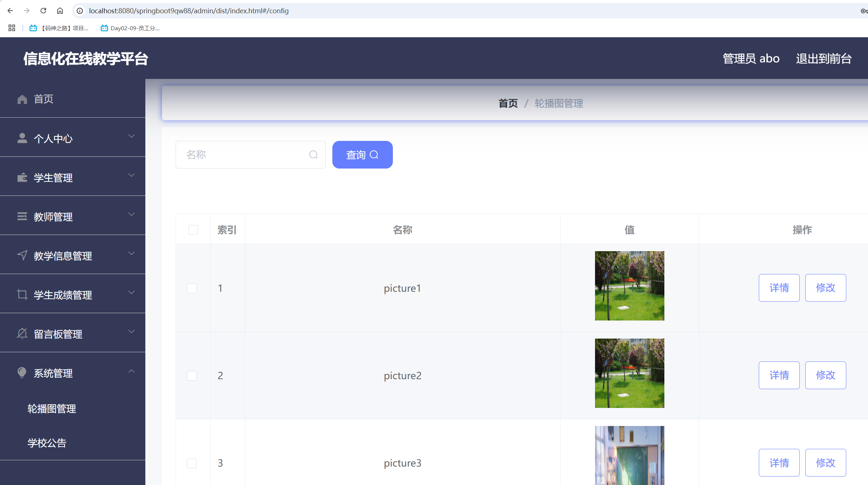This screenshot has height=485, width=868.
Task: Click the 学生成绩管理 crop icon
Action: [x=22, y=295]
